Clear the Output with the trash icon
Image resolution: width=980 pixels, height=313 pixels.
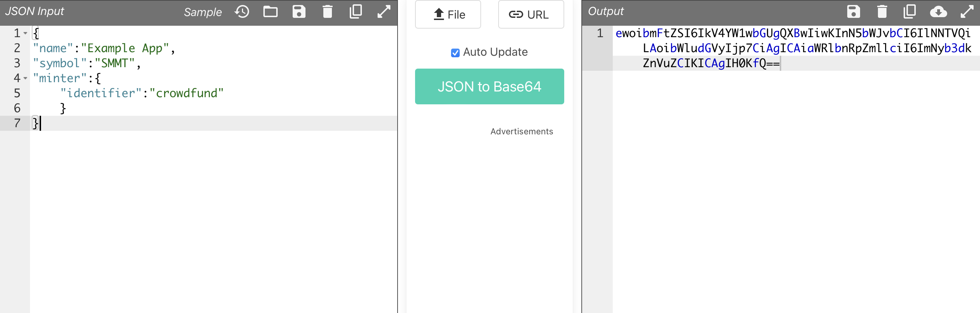coord(882,12)
